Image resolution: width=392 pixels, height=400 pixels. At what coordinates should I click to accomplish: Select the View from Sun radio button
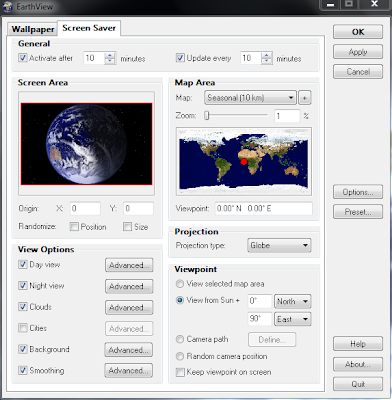click(x=180, y=300)
